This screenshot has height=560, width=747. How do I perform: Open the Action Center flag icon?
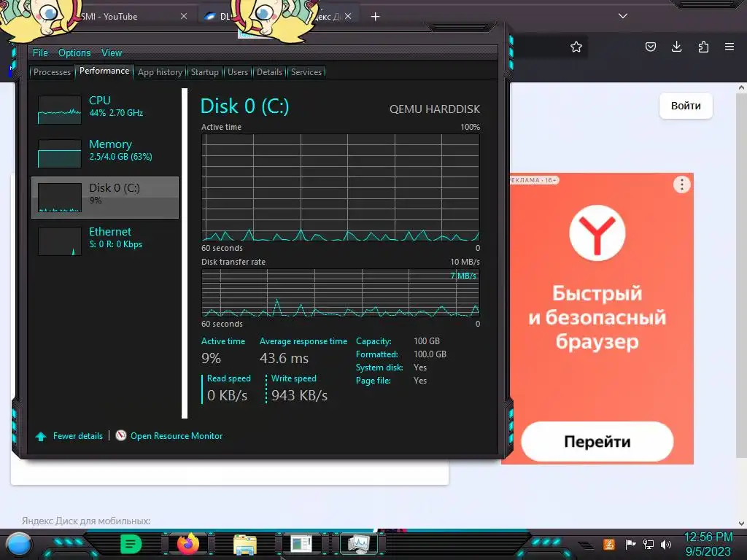click(x=631, y=544)
